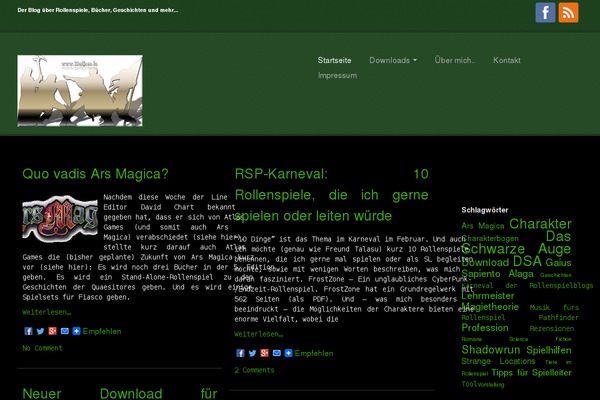Select the Strange Locations tag
Screen dimensions: 600x400
(498, 361)
